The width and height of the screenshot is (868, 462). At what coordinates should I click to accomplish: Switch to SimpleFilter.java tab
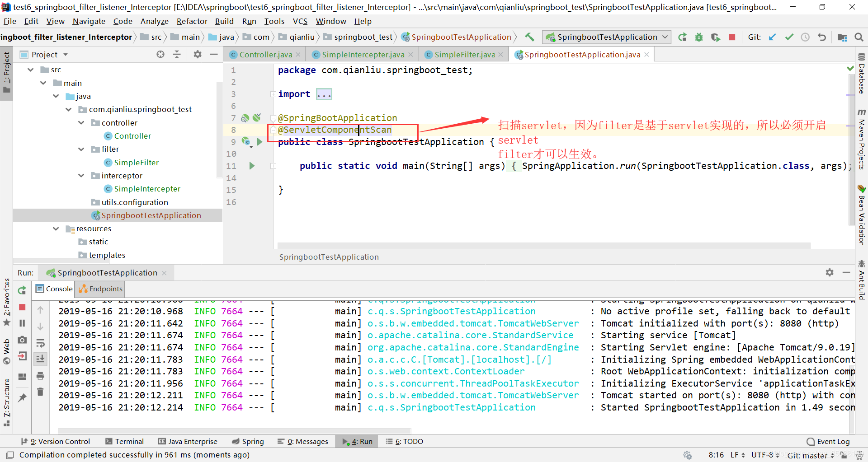click(x=464, y=55)
